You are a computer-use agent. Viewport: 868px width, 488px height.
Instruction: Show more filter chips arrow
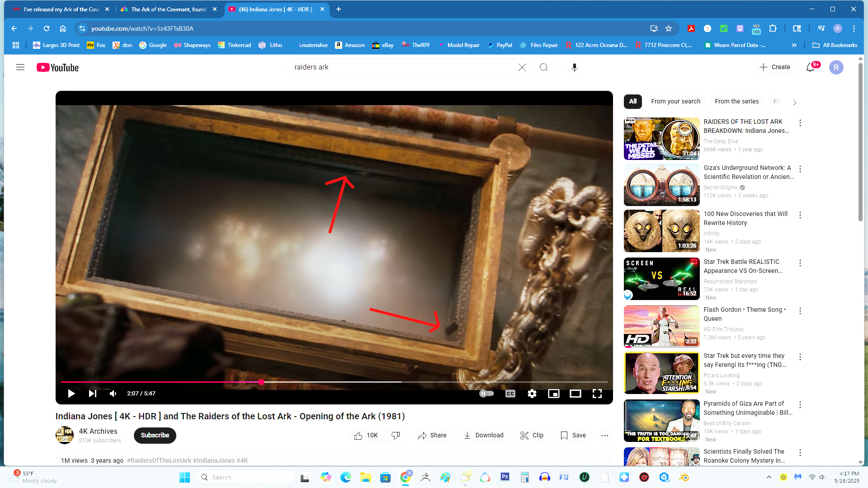[794, 103]
